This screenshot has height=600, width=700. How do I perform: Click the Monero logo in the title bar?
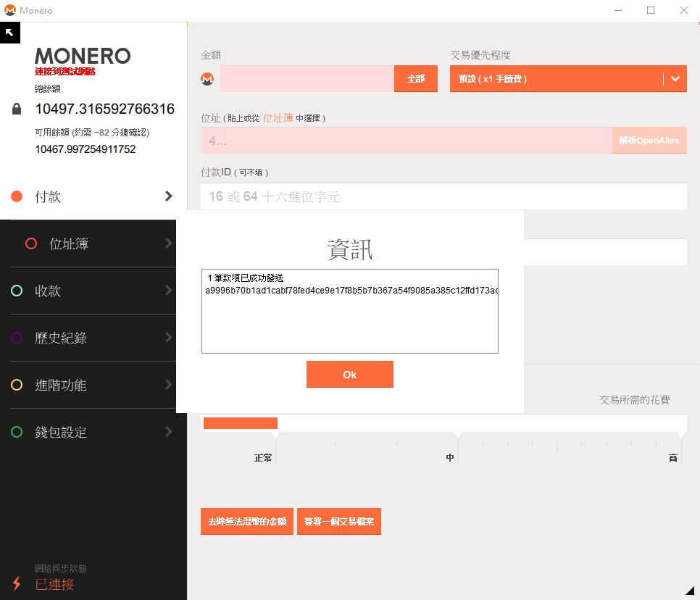(10, 10)
